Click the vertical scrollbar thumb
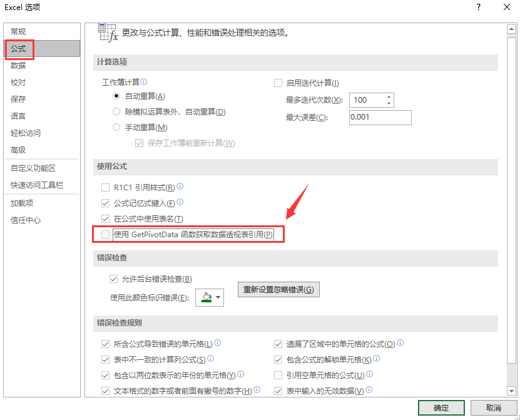The height and width of the screenshot is (420, 520). coord(511,201)
